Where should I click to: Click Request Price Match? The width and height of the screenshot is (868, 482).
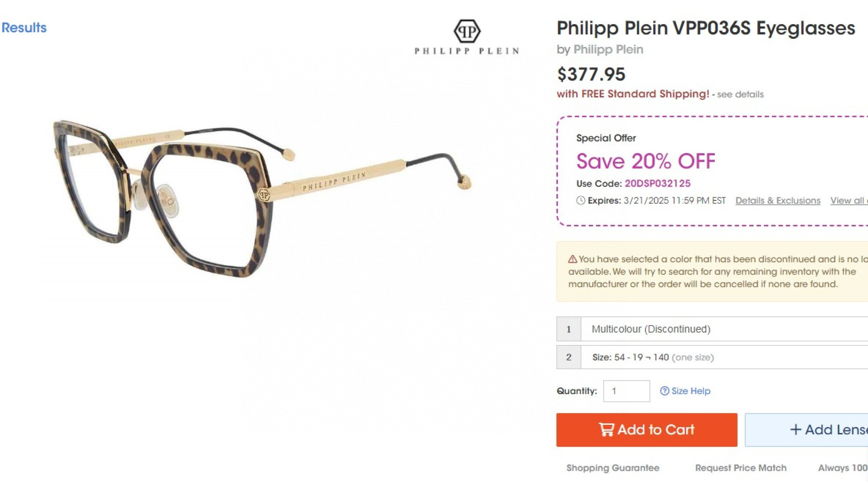(741, 468)
